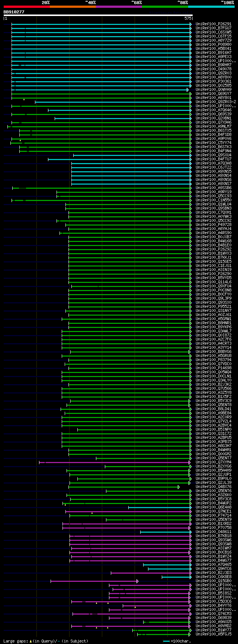Image resolution: width=238 pixels, height=644 pixels.
Task: Select label UniRef100_O48611
Action: [213, 532]
